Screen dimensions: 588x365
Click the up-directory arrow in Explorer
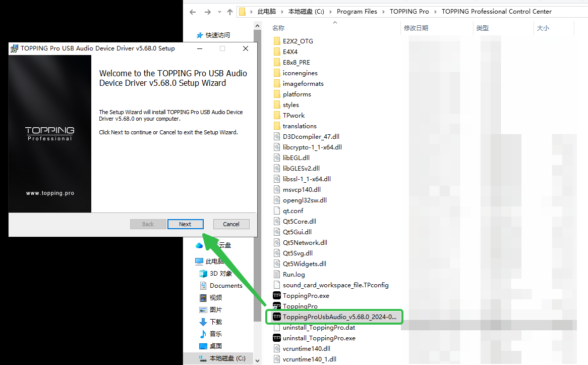(x=230, y=12)
